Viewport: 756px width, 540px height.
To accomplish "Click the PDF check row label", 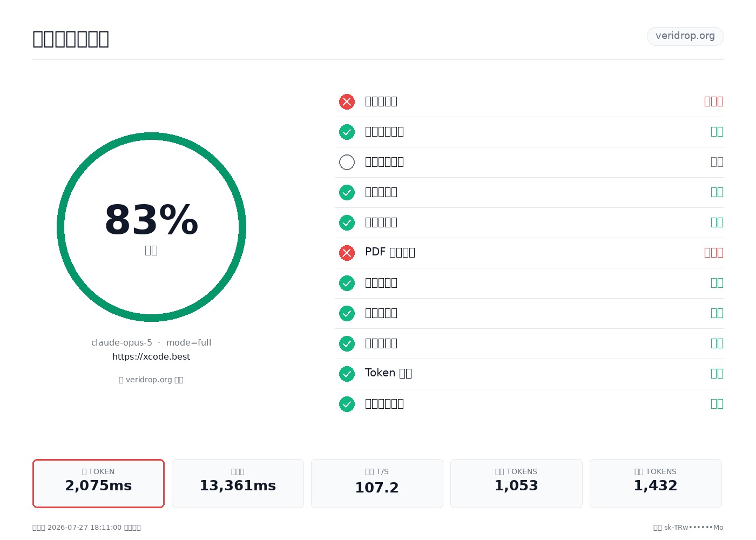I will coord(390,252).
